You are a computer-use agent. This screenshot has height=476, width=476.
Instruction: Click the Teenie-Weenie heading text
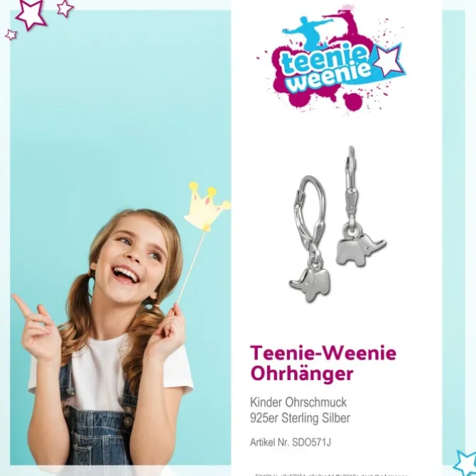(x=323, y=353)
